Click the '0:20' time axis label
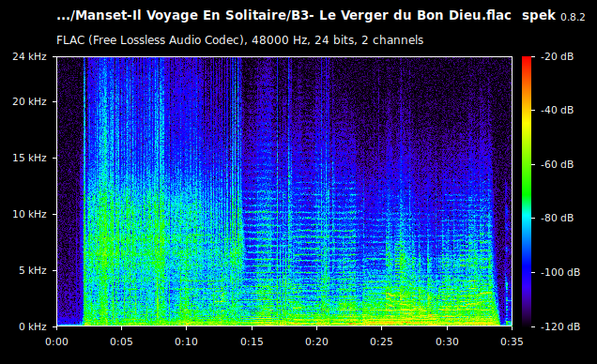597x364 pixels. coord(316,341)
